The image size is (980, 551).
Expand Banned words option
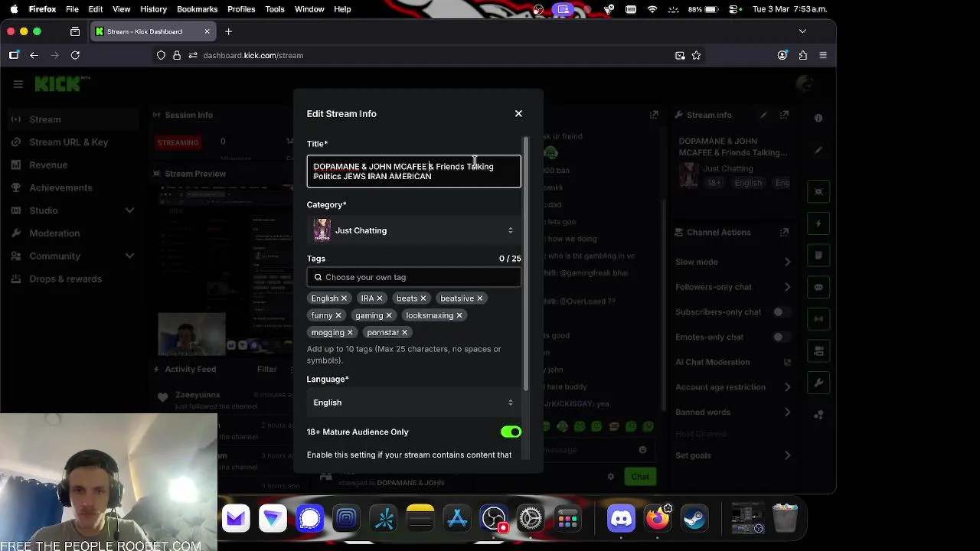(x=787, y=412)
